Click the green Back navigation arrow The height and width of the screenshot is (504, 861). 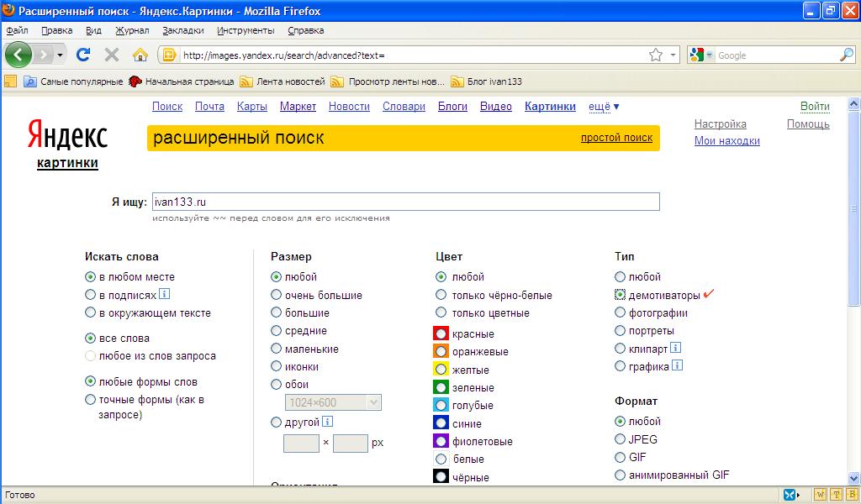coord(18,55)
